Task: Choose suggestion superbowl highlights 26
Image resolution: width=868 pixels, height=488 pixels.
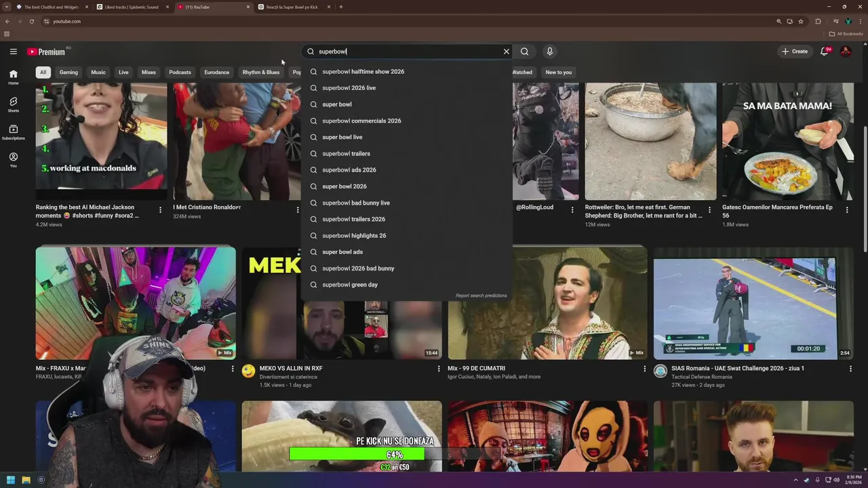Action: pyautogui.click(x=407, y=236)
